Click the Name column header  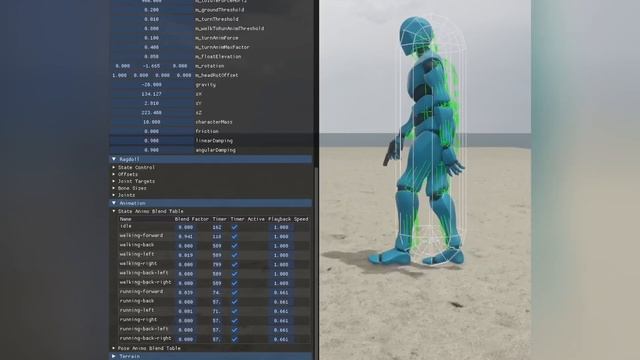tap(126, 219)
